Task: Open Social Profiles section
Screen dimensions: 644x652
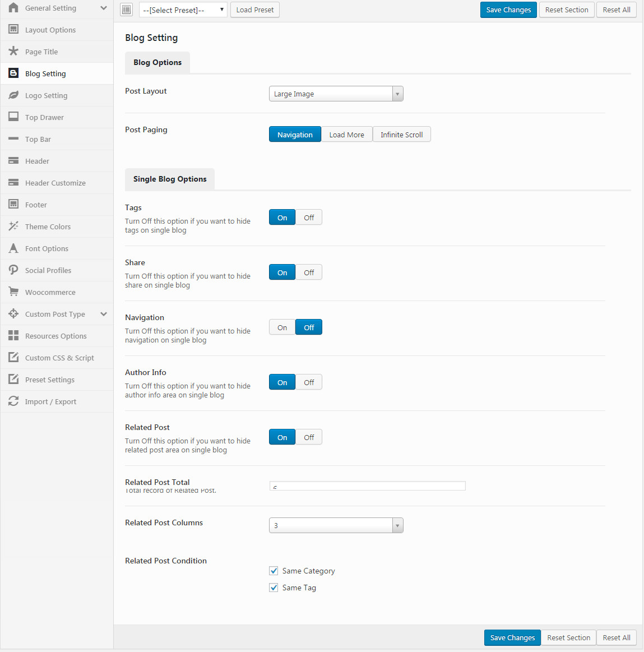Action: (57, 270)
